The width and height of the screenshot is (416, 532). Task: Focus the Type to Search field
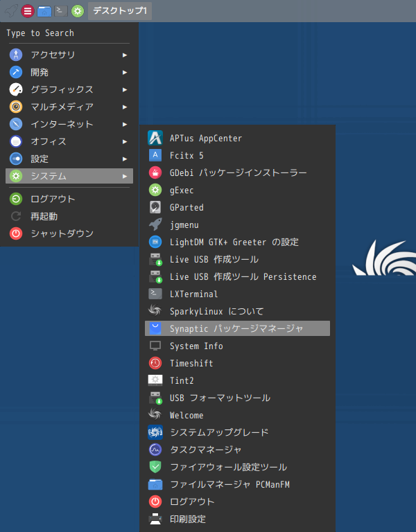(68, 33)
